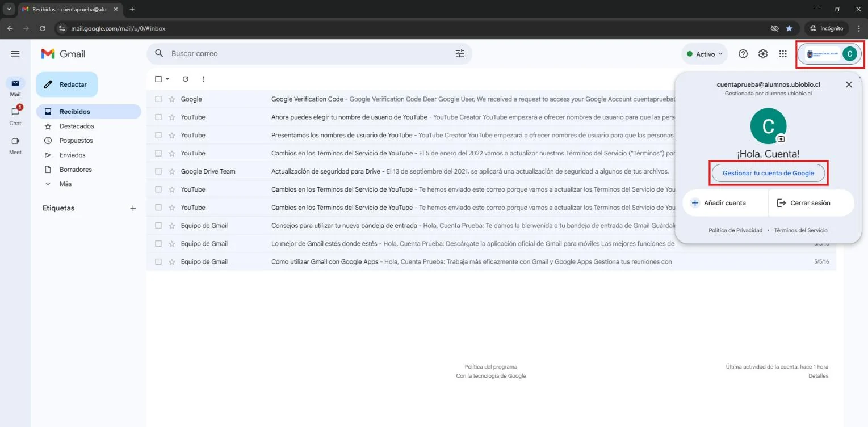Click the account avatar in the header
The image size is (868, 427).
click(x=849, y=54)
